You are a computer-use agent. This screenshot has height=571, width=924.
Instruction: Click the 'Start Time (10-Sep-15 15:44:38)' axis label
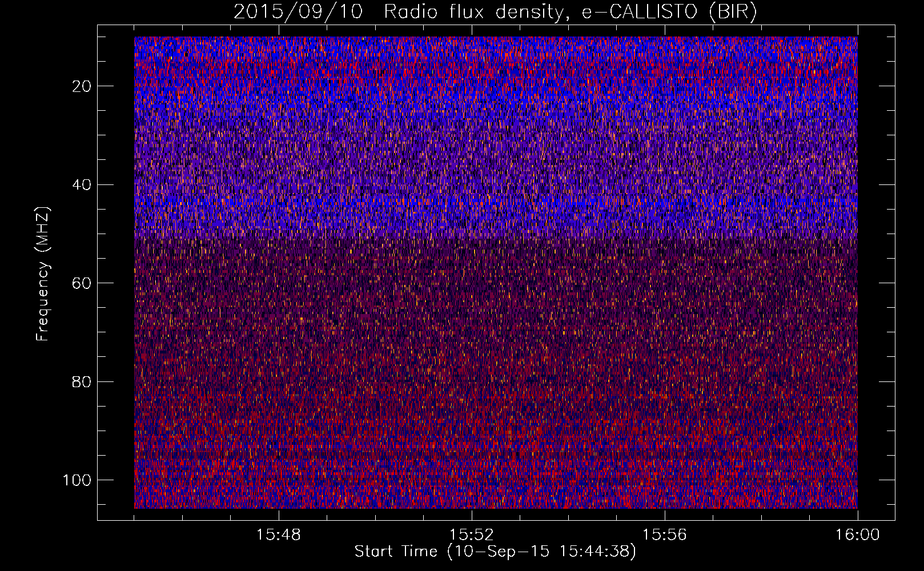pyautogui.click(x=495, y=552)
